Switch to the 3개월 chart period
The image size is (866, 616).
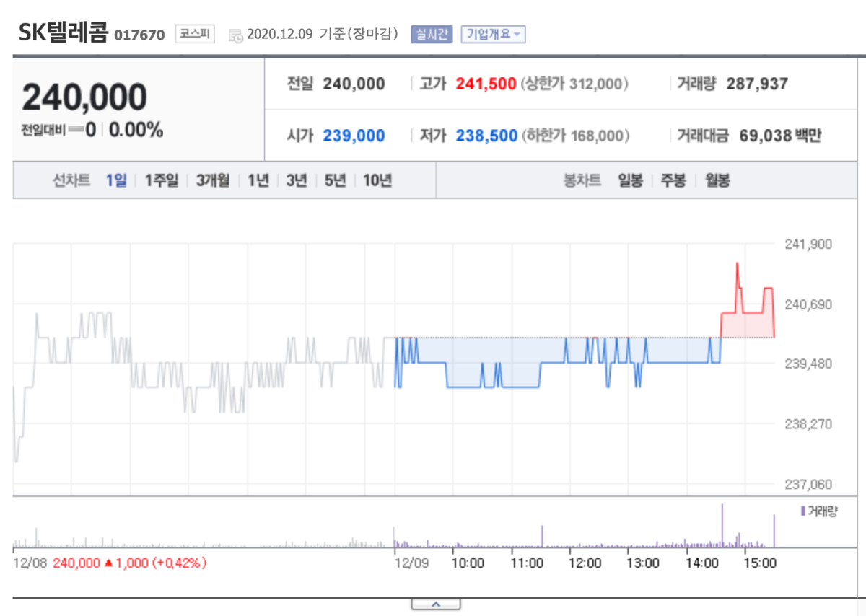pyautogui.click(x=213, y=180)
